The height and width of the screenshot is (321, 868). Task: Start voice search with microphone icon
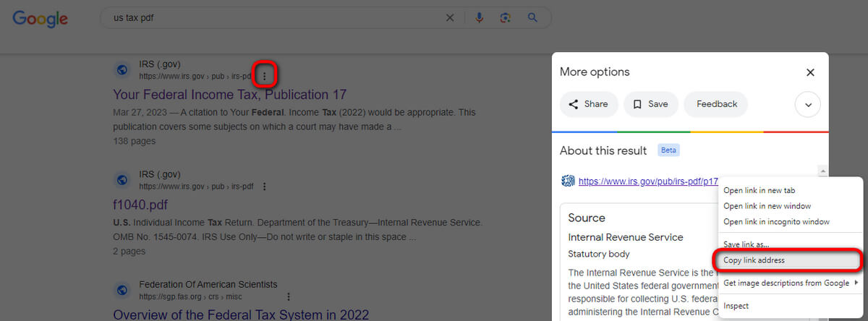(x=479, y=18)
